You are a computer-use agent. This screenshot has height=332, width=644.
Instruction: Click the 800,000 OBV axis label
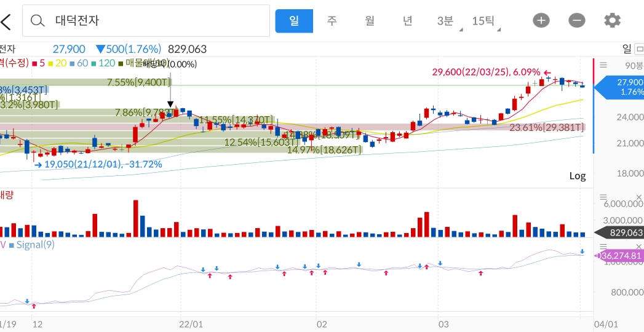627,292
